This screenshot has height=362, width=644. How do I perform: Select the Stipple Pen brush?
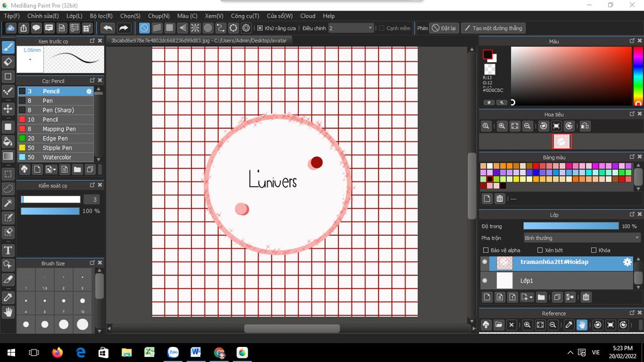click(56, 148)
